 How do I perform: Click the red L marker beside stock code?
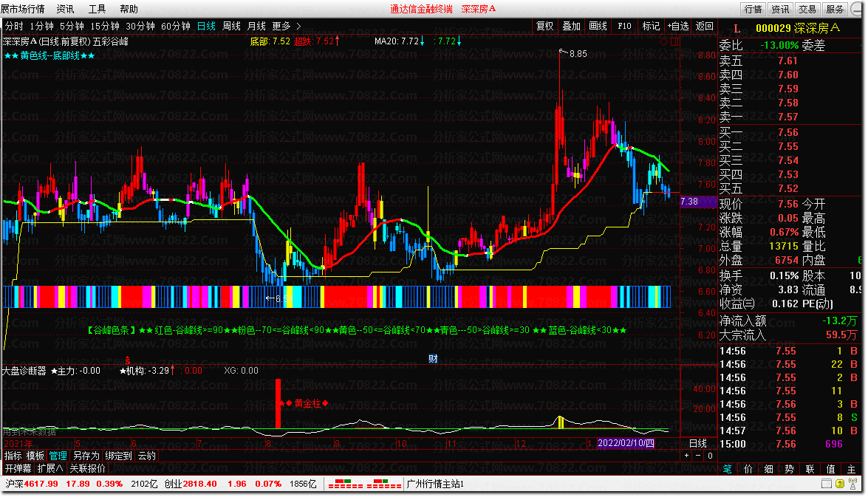pos(737,28)
